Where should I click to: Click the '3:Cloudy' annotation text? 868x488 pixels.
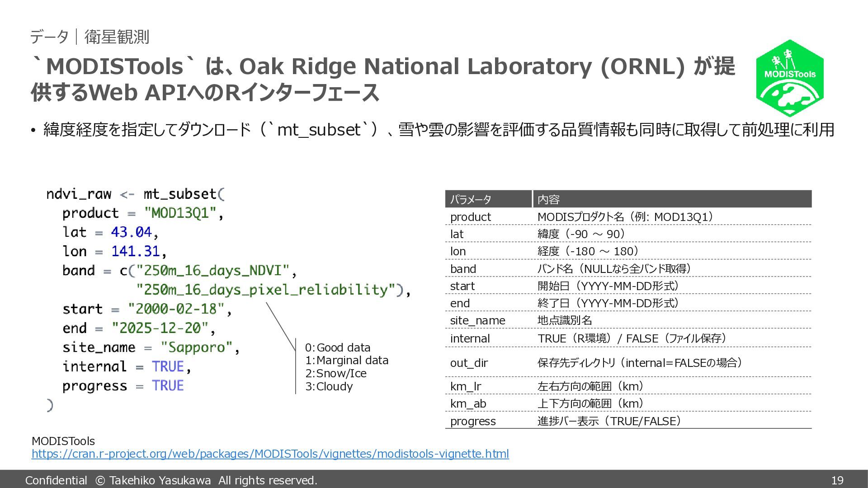pos(329,386)
